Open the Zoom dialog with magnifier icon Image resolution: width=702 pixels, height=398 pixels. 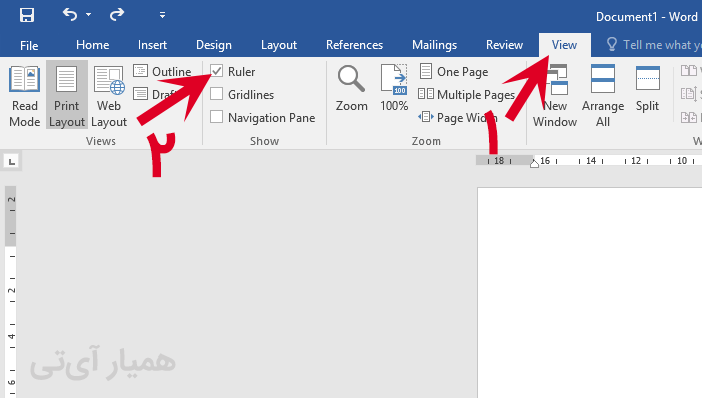(x=351, y=87)
